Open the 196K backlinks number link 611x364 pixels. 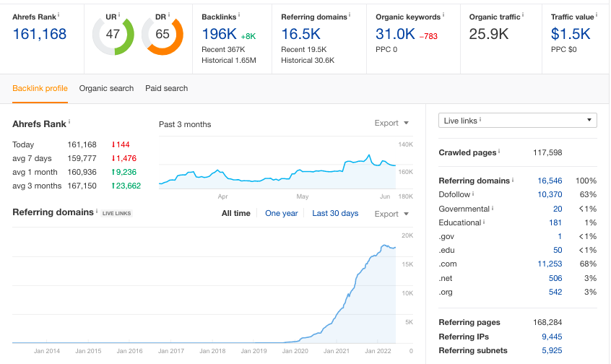coord(220,34)
